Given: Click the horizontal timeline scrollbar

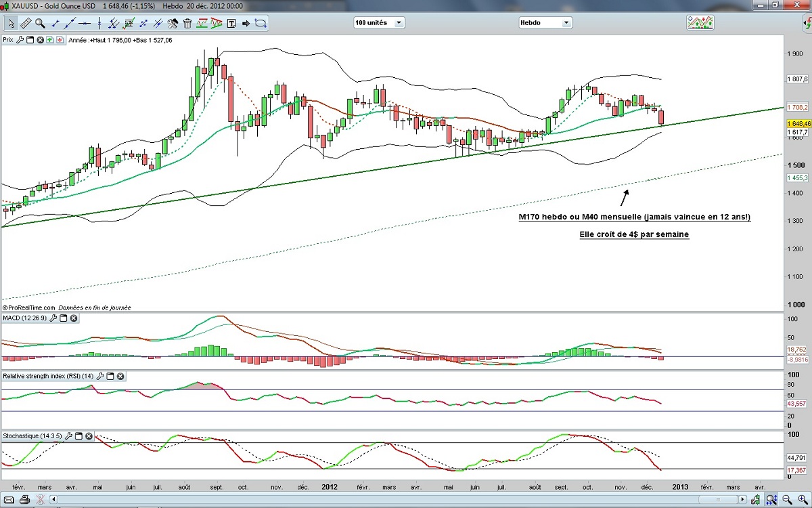Looking at the screenshot, I should 406,501.
